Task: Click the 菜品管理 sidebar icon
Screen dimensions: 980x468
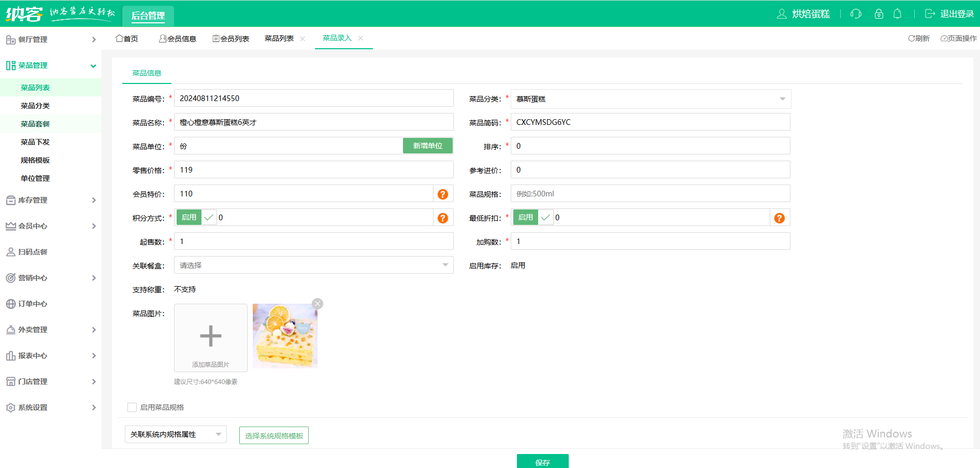Action: [x=10, y=65]
